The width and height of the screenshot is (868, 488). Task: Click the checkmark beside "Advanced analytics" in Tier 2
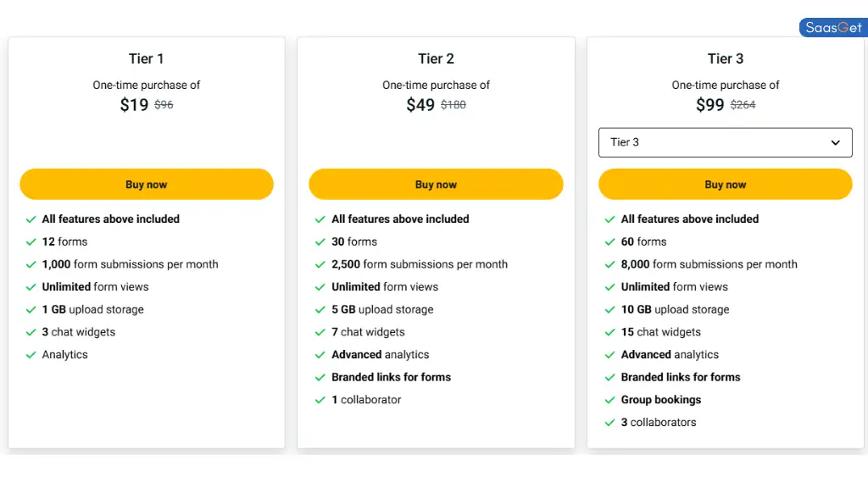pos(320,354)
